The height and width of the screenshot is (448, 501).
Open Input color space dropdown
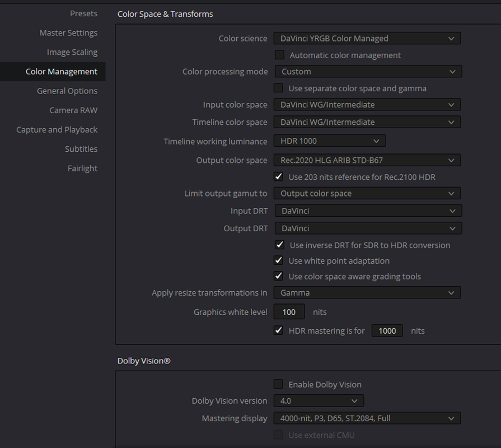pyautogui.click(x=367, y=105)
